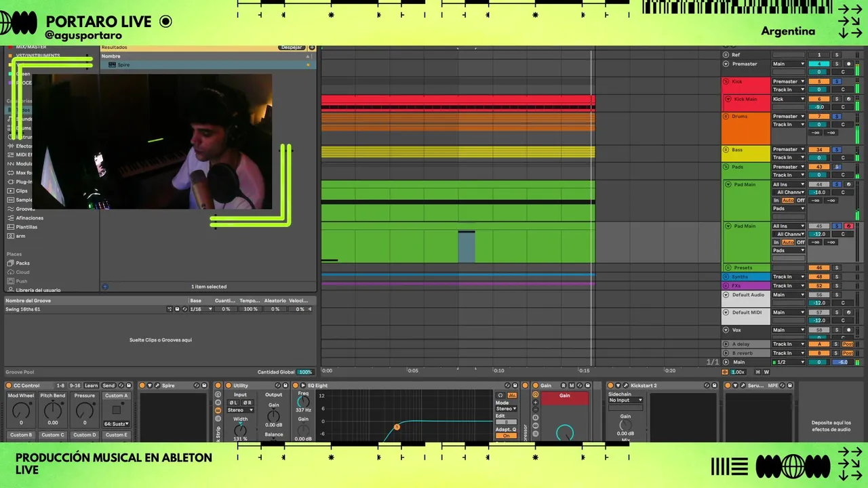
Task: Toggle Post button on B reverb return
Action: pyautogui.click(x=848, y=353)
